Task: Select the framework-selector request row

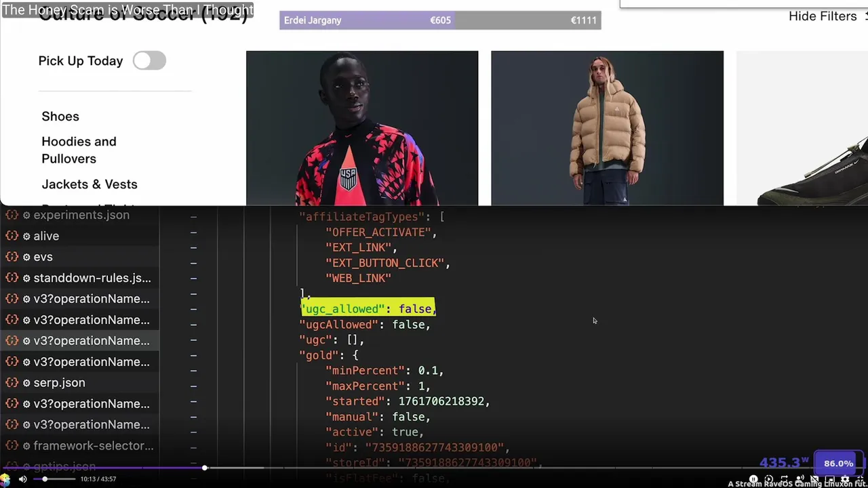Action: pyautogui.click(x=80, y=446)
